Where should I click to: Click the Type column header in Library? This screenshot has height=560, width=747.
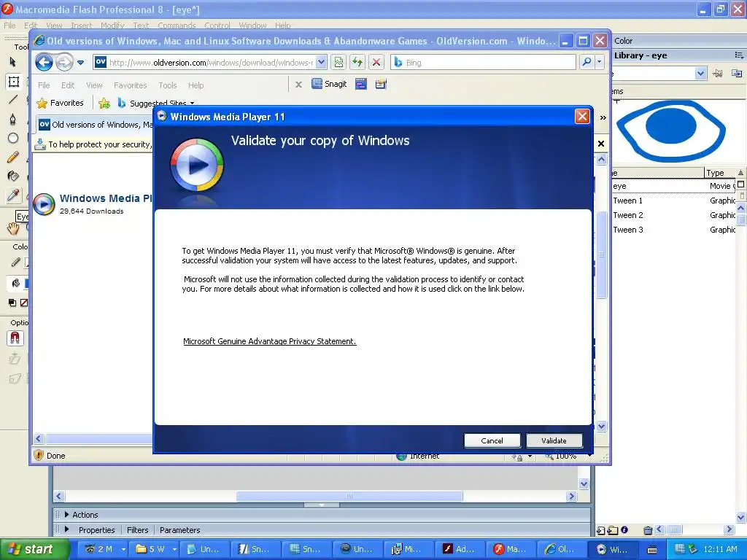[720, 173]
